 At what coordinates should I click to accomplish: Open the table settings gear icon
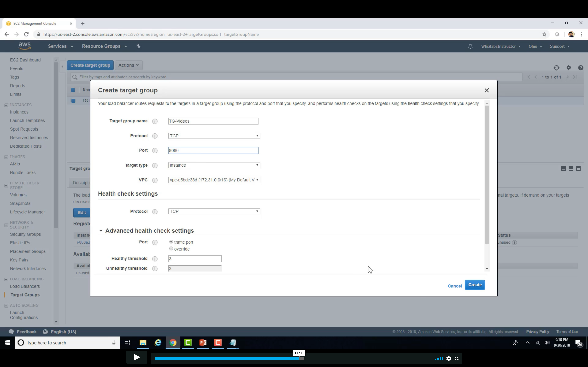click(x=569, y=68)
